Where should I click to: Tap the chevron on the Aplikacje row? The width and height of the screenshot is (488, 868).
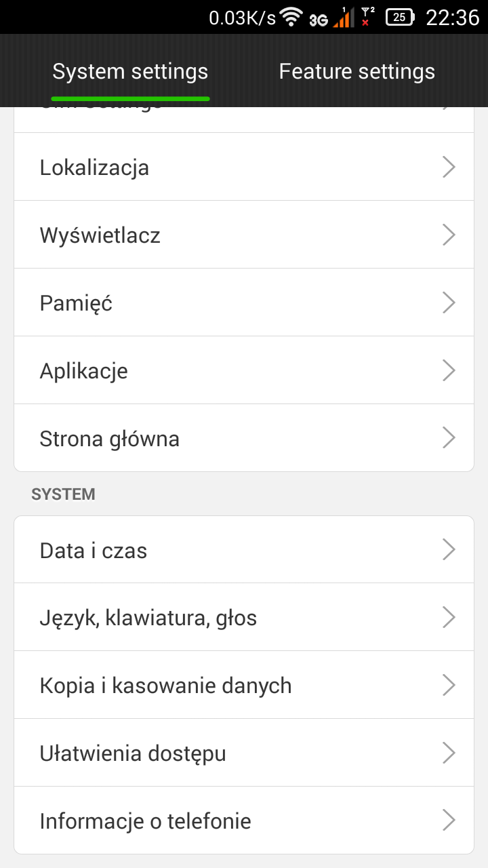(x=448, y=370)
